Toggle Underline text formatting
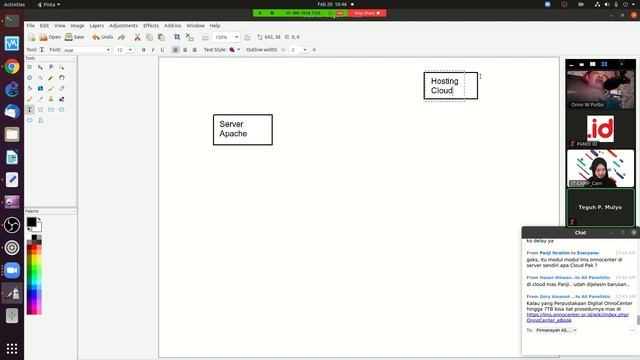Image resolution: width=640 pixels, height=360 pixels. [162, 50]
